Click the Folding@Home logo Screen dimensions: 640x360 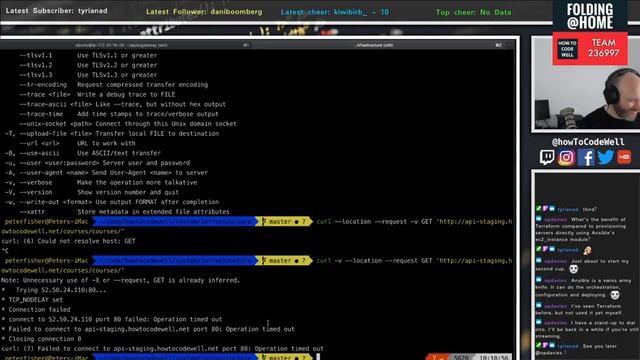pos(590,16)
